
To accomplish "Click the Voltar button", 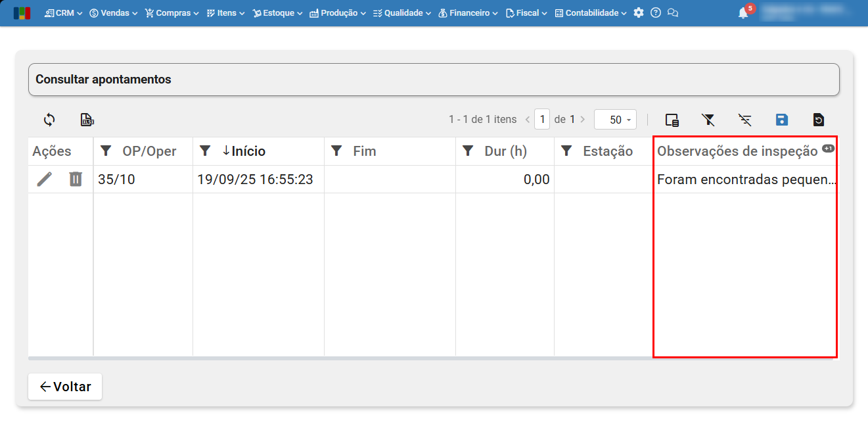I will pos(65,387).
